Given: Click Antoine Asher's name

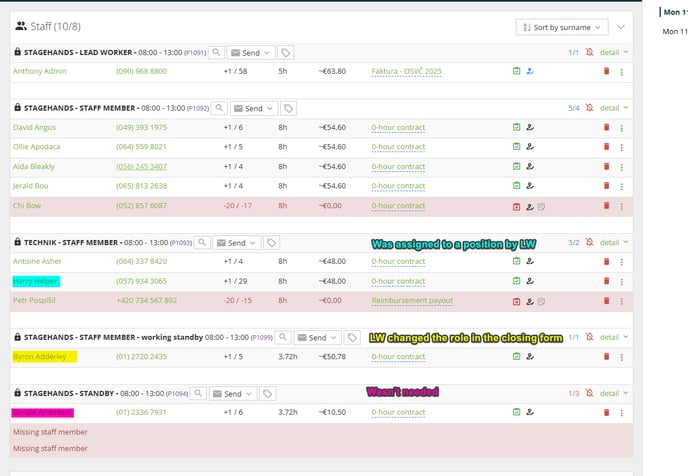Looking at the screenshot, I should (37, 261).
